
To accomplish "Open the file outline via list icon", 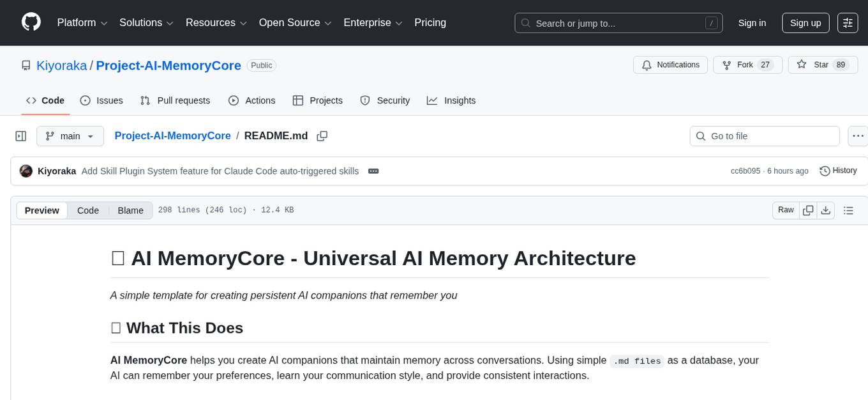I will click(847, 210).
